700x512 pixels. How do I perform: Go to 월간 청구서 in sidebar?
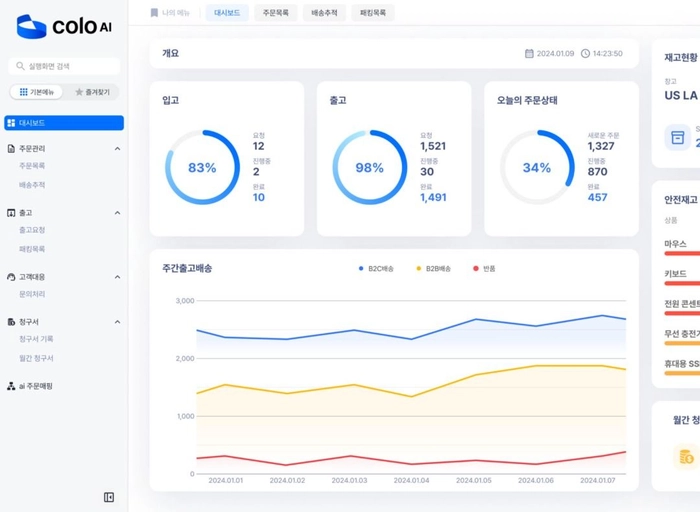coord(36,358)
